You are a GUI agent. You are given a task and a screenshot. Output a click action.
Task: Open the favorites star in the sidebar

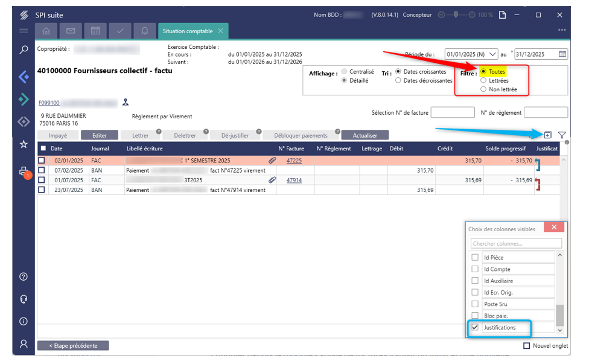tap(24, 144)
